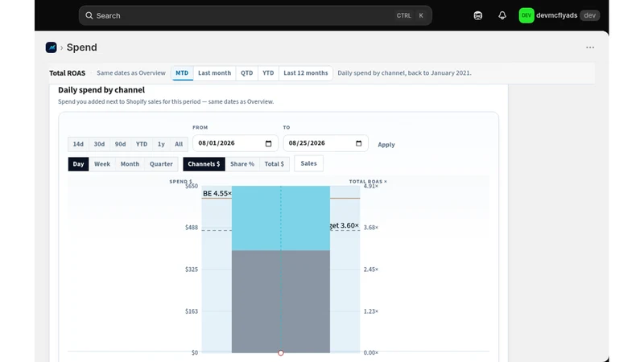Click the Spend page title
The image size is (644, 362).
click(82, 47)
